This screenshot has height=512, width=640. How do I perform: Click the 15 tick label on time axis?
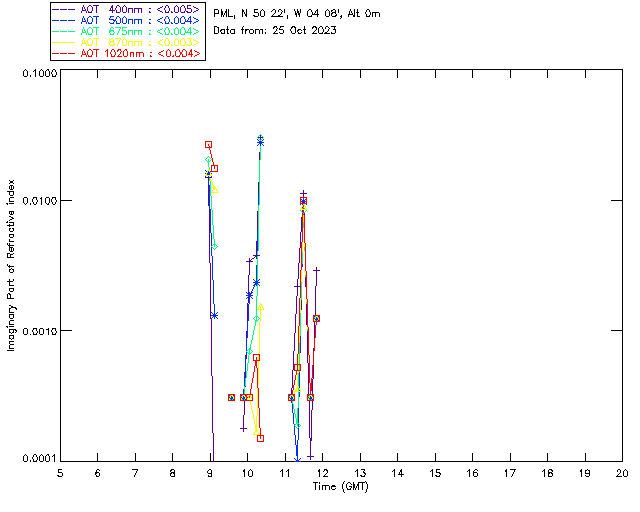point(435,472)
